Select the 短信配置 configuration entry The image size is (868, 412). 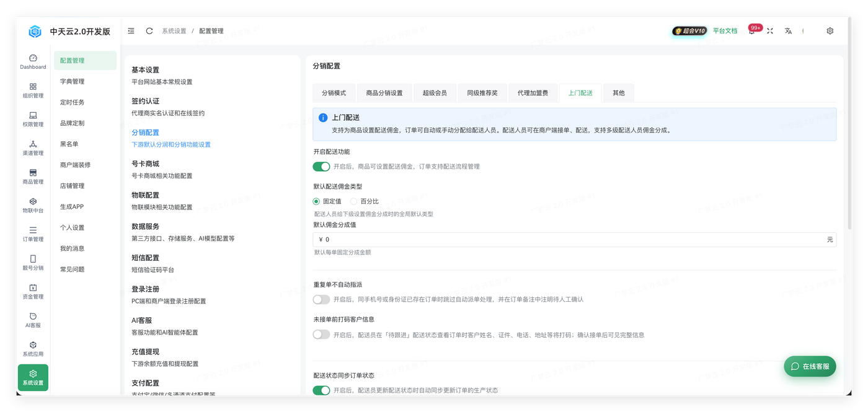(212, 263)
